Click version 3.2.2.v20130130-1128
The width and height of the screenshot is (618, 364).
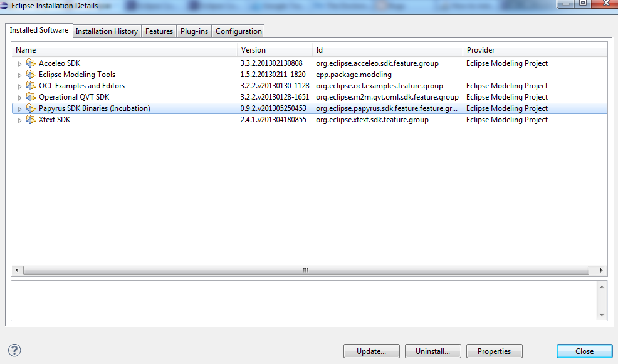point(275,86)
